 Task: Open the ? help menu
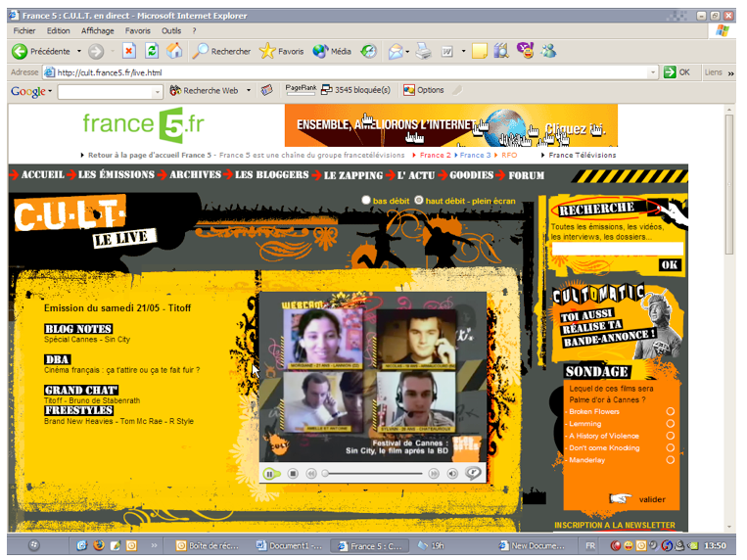(x=194, y=30)
